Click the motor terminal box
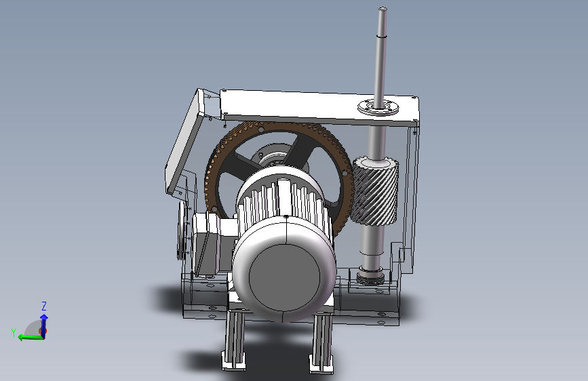Screen dimensions: 588x381 206,244
